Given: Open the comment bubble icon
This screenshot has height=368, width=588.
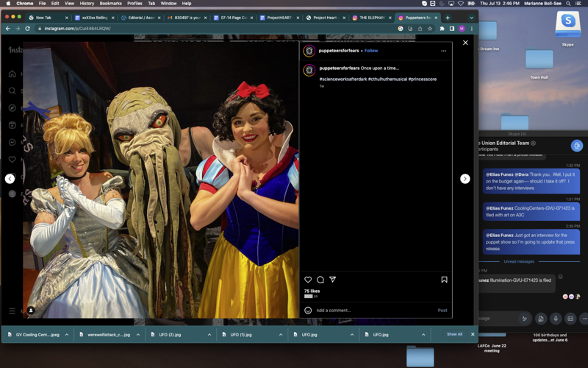Looking at the screenshot, I should pyautogui.click(x=320, y=280).
